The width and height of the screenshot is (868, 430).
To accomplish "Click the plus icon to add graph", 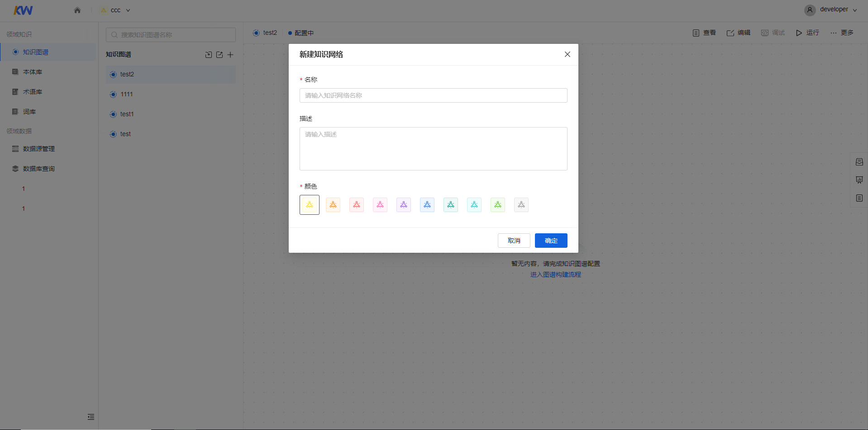I will 230,55.
